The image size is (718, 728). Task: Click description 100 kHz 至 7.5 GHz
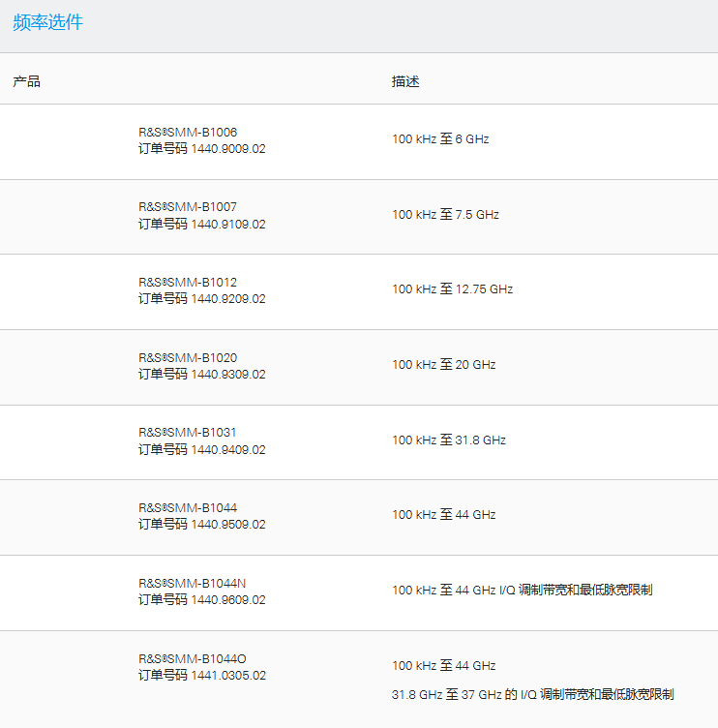pyautogui.click(x=445, y=215)
